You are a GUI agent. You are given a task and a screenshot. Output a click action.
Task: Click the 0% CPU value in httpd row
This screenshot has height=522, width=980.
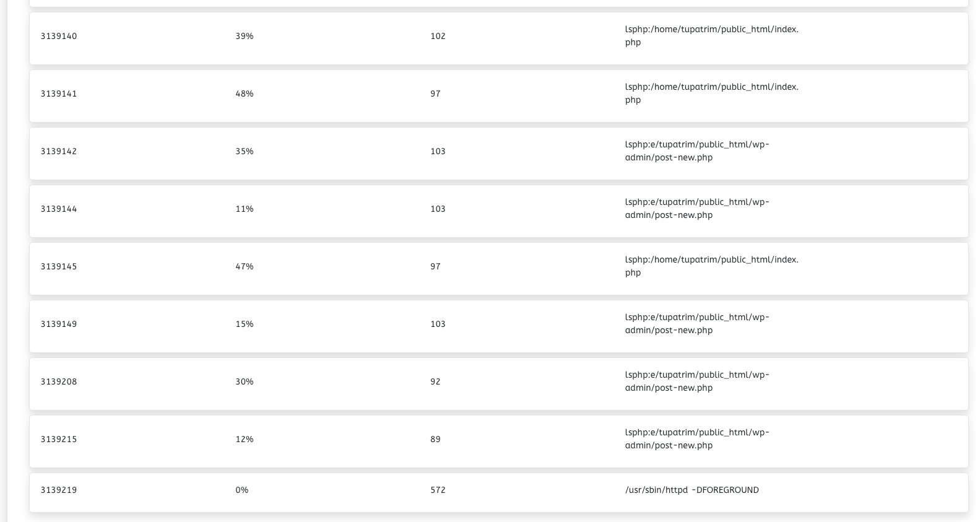pyautogui.click(x=242, y=490)
